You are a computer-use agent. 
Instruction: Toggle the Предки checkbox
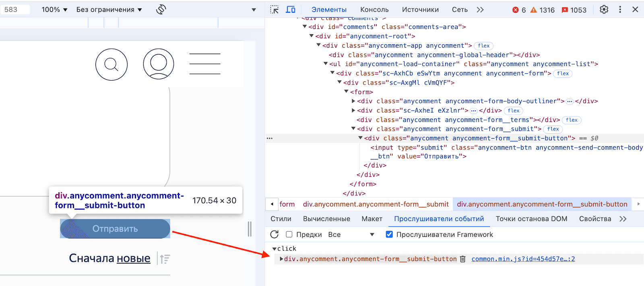click(x=289, y=234)
